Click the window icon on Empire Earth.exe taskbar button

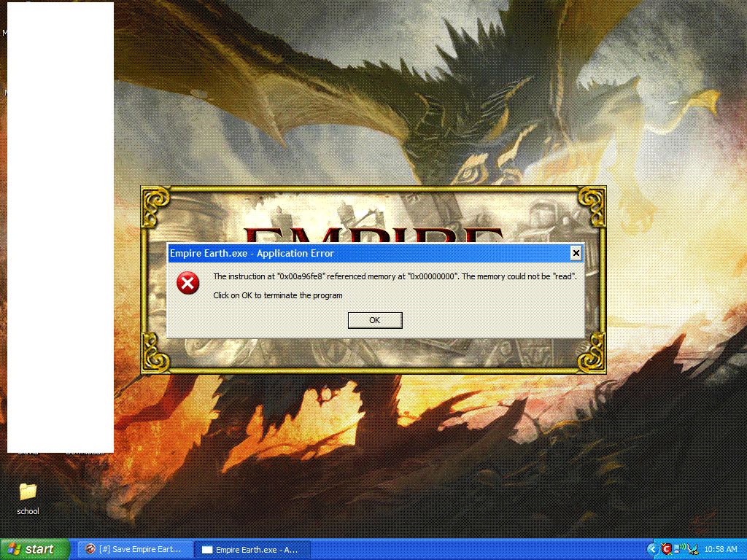coord(207,550)
